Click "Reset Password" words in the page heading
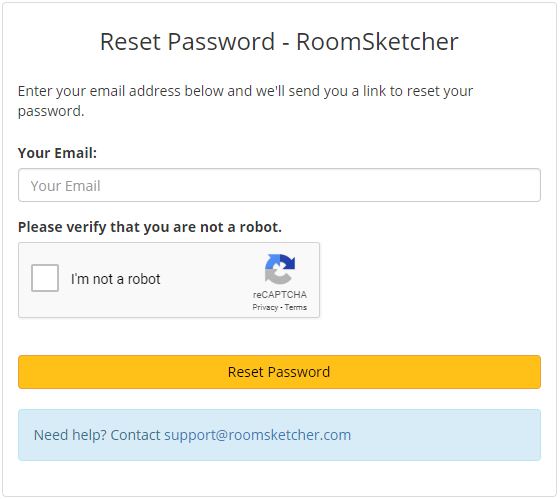The image size is (560, 499). click(187, 42)
